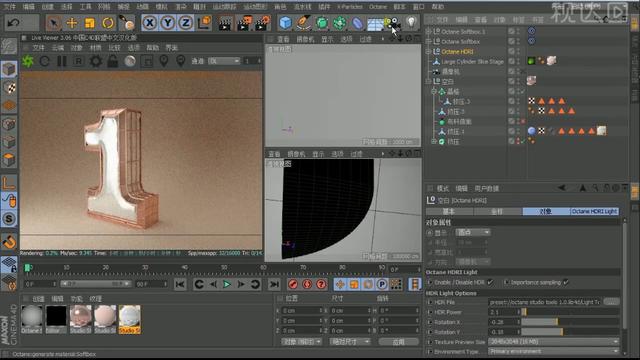Viewport: 640px width, 360px height.
Task: Click the render view clapperboard icon
Action: tap(224, 23)
